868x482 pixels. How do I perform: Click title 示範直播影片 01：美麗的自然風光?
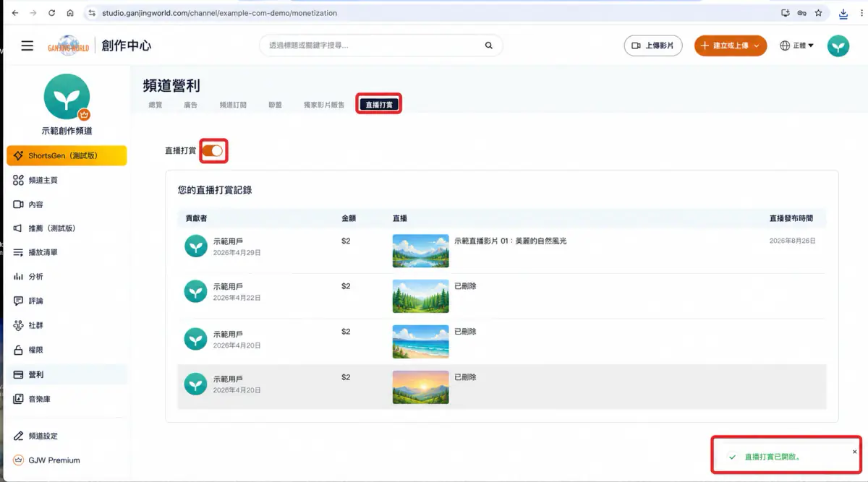tap(510, 241)
